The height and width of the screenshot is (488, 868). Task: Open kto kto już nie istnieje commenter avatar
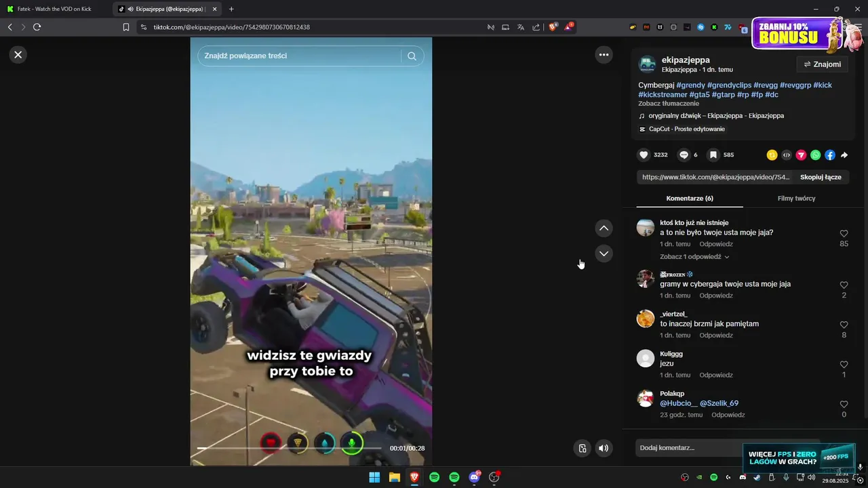(x=646, y=227)
